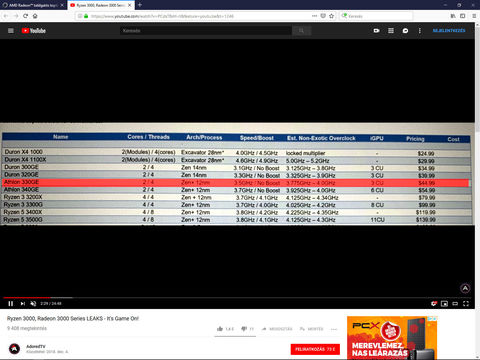Close the Ryzen 3000 tab
480x360 pixels.
click(130, 5)
